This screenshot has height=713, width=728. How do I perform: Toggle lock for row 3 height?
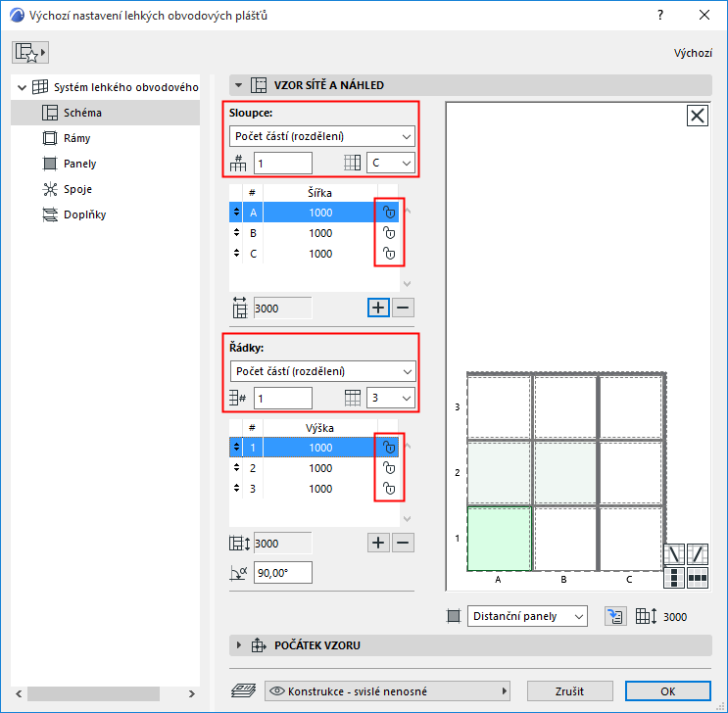pos(389,489)
